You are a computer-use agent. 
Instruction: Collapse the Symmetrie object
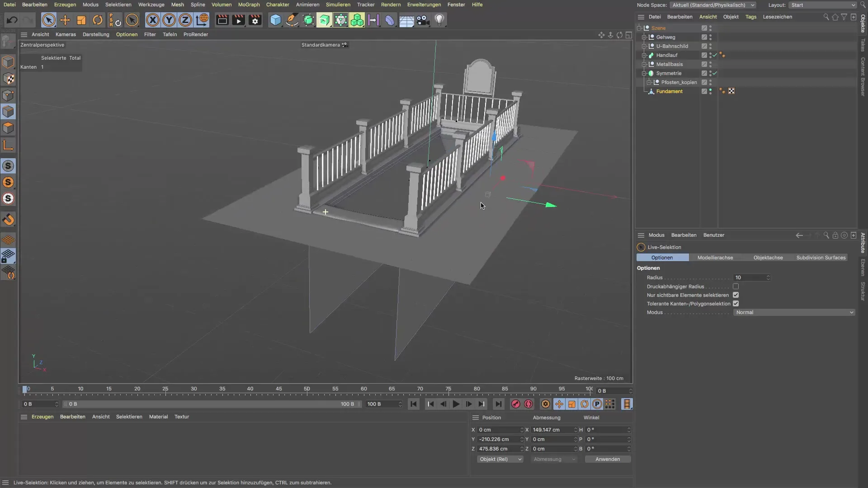(x=644, y=73)
